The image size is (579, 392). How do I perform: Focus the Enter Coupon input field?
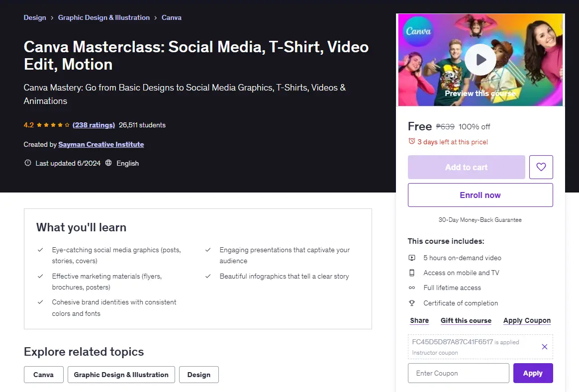coord(458,373)
